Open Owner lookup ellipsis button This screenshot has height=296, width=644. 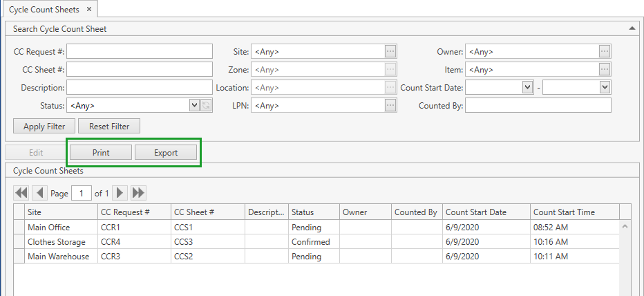605,51
